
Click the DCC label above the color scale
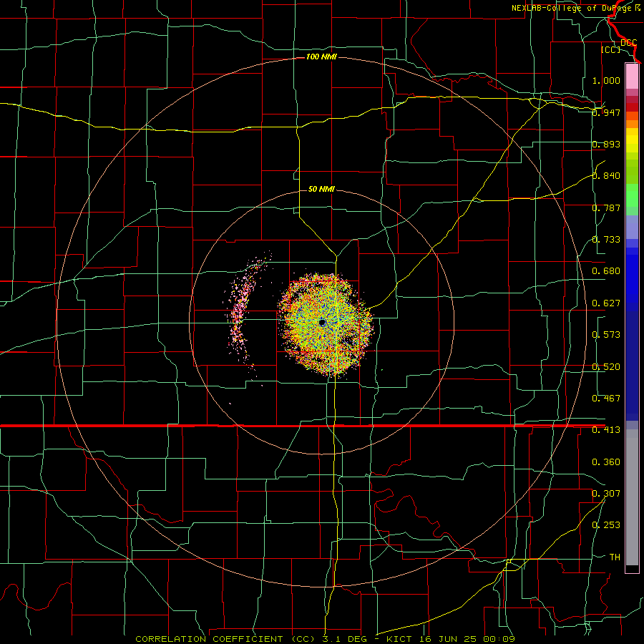point(628,42)
